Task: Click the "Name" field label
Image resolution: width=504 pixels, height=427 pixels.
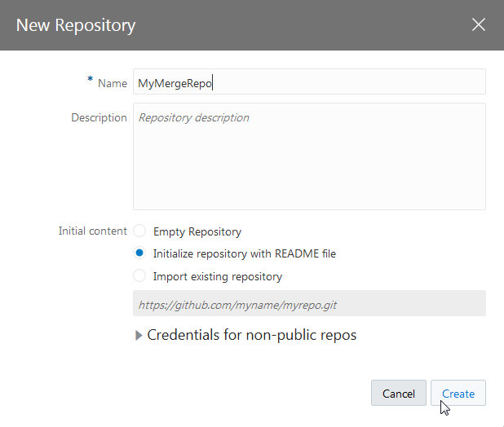Action: click(113, 83)
